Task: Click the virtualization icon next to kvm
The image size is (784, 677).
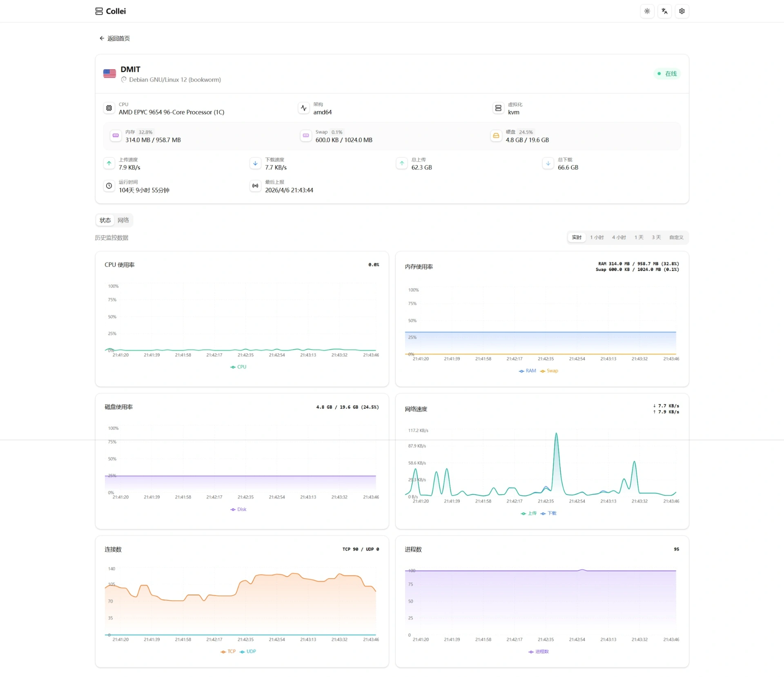Action: coord(498,108)
